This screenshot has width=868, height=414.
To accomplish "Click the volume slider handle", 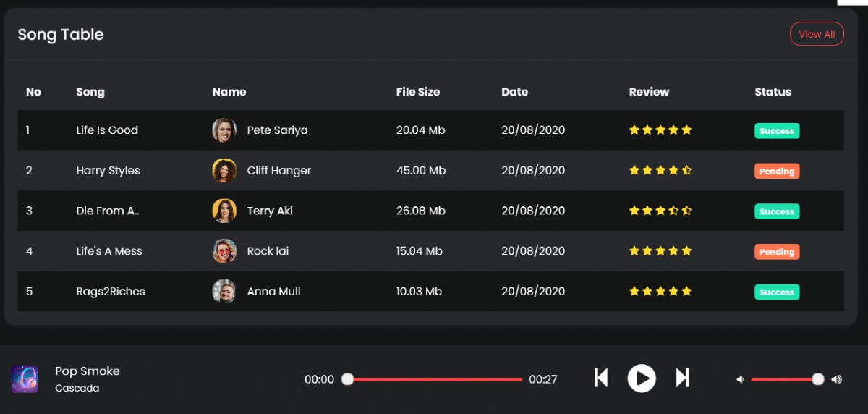I will pos(818,379).
